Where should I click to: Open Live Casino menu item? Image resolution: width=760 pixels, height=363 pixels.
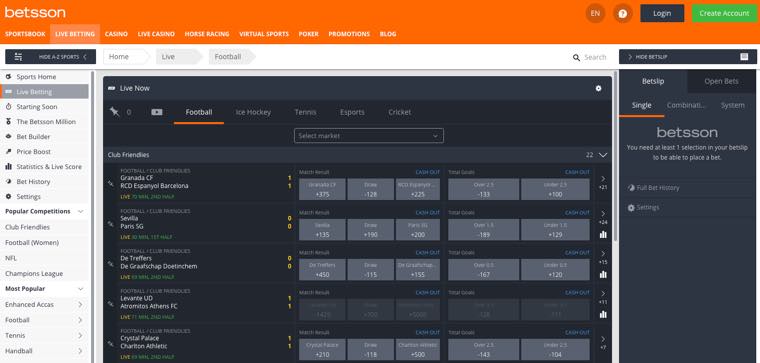tap(156, 34)
